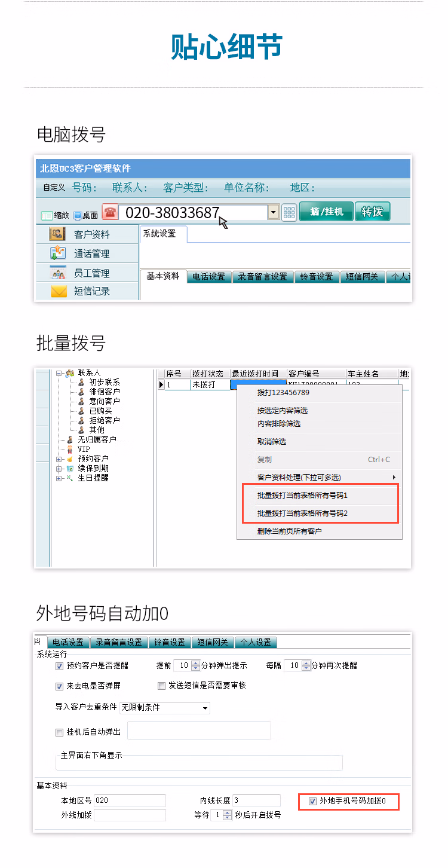Toggle 来去电是否弹屏 checkbox
This screenshot has width=448, height=868.
[59, 686]
